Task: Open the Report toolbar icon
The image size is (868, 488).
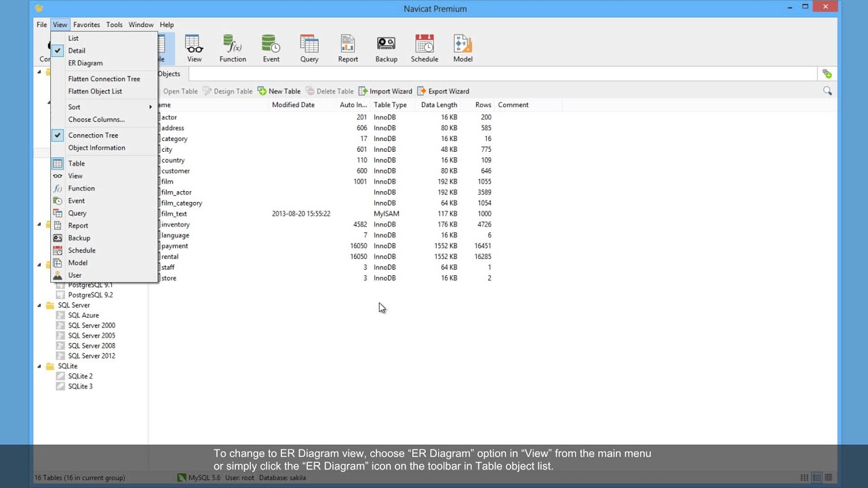Action: coord(348,49)
